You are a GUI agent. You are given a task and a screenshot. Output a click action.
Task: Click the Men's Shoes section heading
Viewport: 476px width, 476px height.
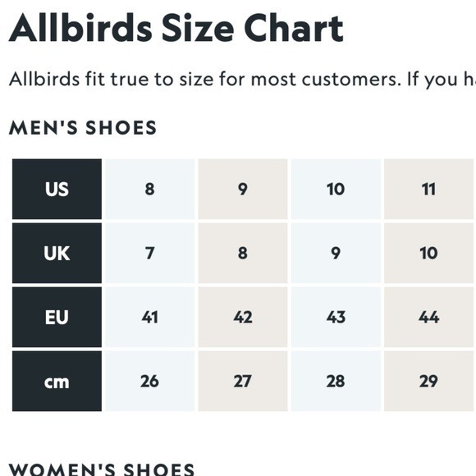tap(83, 127)
